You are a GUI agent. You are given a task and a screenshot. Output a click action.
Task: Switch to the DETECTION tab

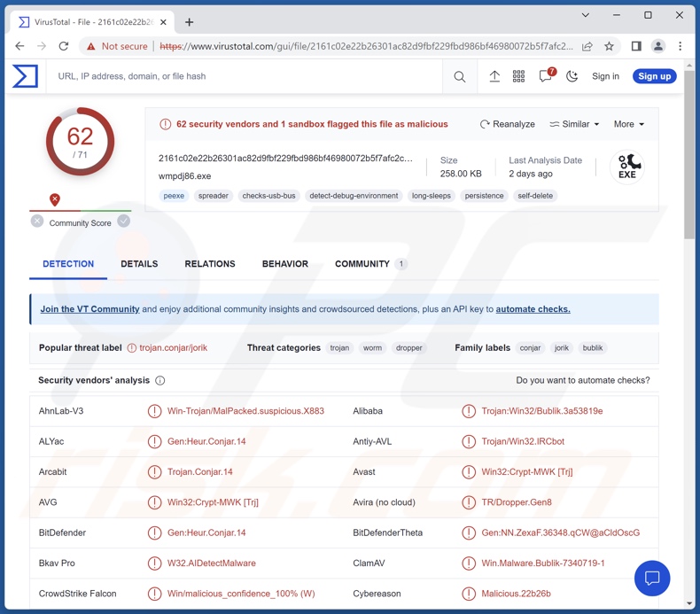[x=68, y=264]
